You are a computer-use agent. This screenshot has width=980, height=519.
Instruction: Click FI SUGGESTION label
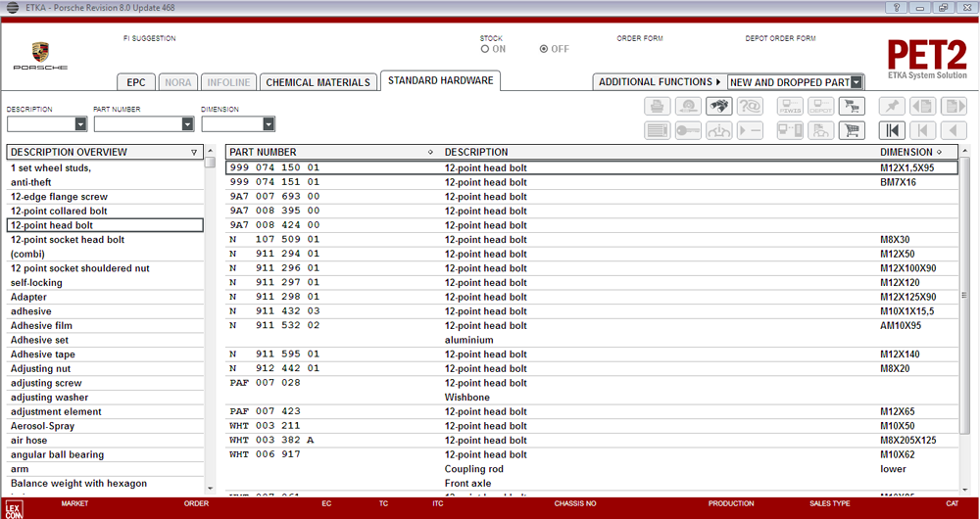[x=150, y=39]
